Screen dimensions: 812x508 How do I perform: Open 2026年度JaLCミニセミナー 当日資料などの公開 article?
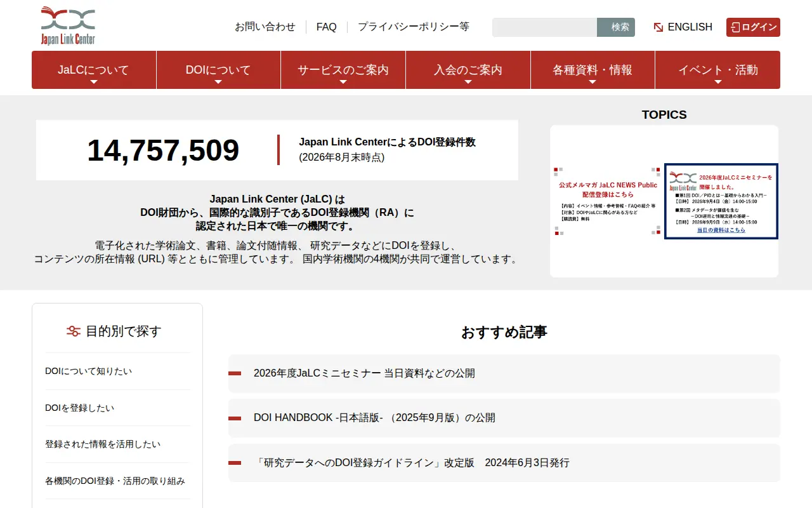click(x=504, y=373)
